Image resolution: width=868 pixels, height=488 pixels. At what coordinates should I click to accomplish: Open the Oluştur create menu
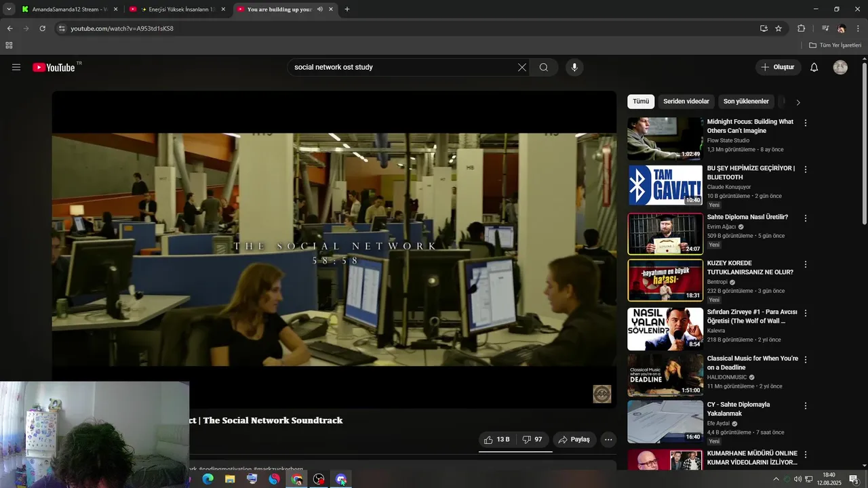coord(778,67)
